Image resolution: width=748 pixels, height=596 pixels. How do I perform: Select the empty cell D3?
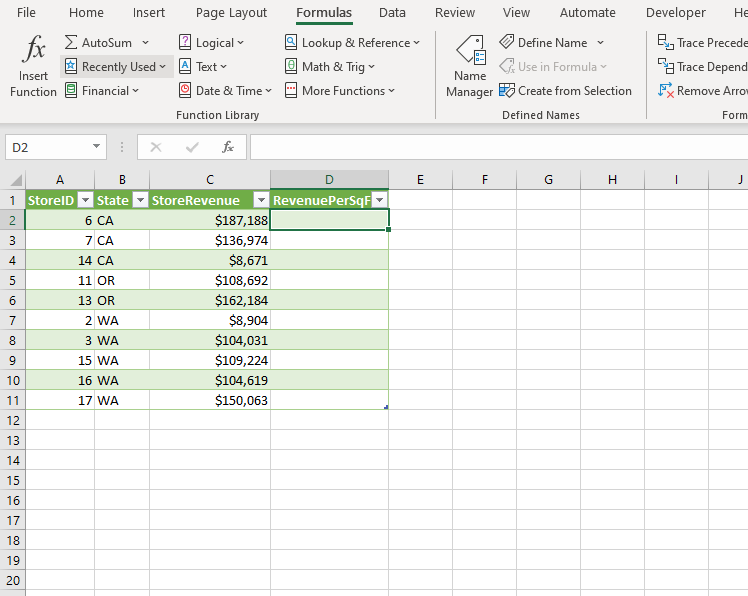point(329,240)
